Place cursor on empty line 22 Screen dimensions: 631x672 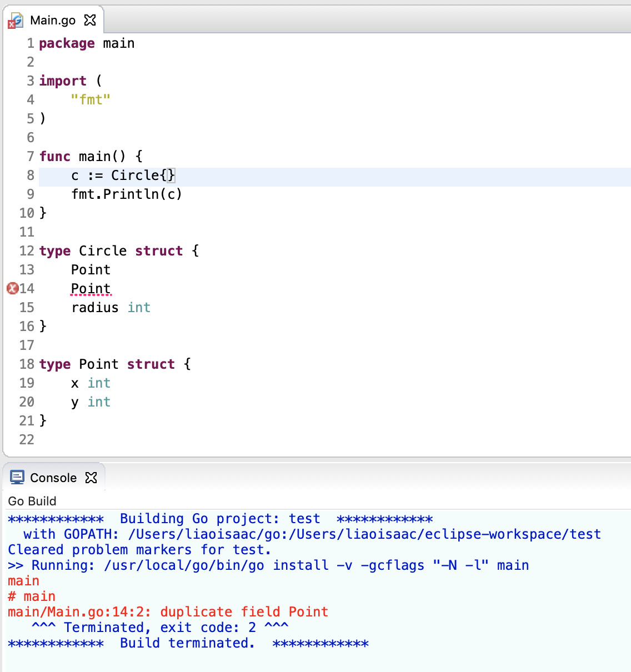[167, 440]
